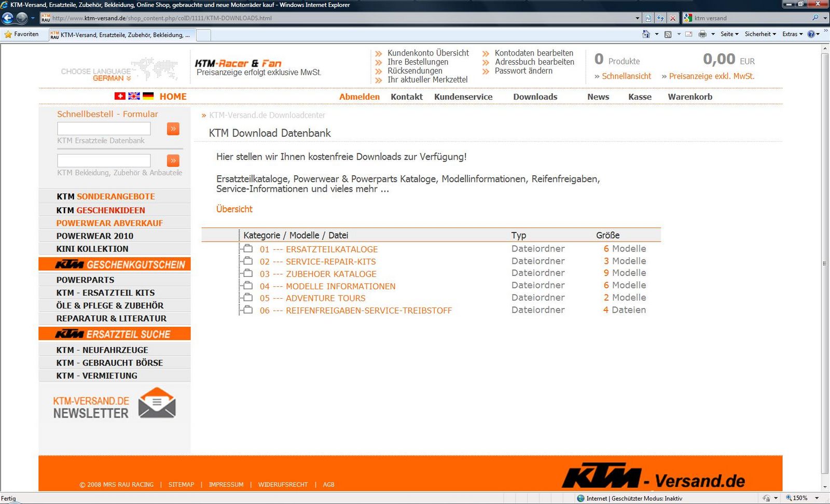Select the British flag language icon
830x504 pixels.
pos(134,96)
